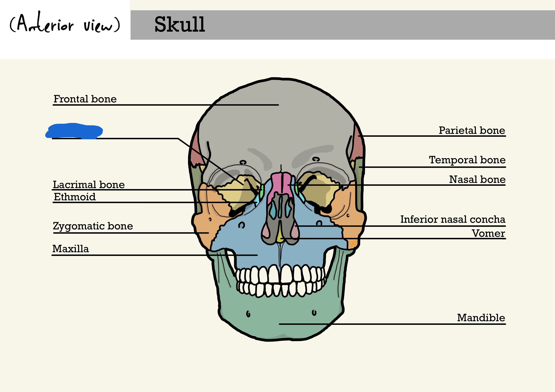Screen dimensions: 555x392
Task: Click the "Inferior nasal concha" label
Action: click(453, 219)
